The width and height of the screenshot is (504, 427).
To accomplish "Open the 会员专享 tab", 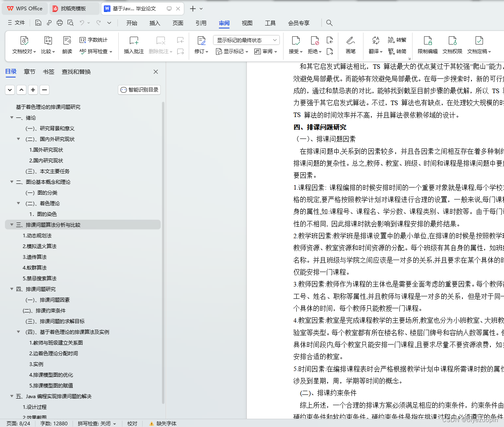I will click(x=299, y=23).
